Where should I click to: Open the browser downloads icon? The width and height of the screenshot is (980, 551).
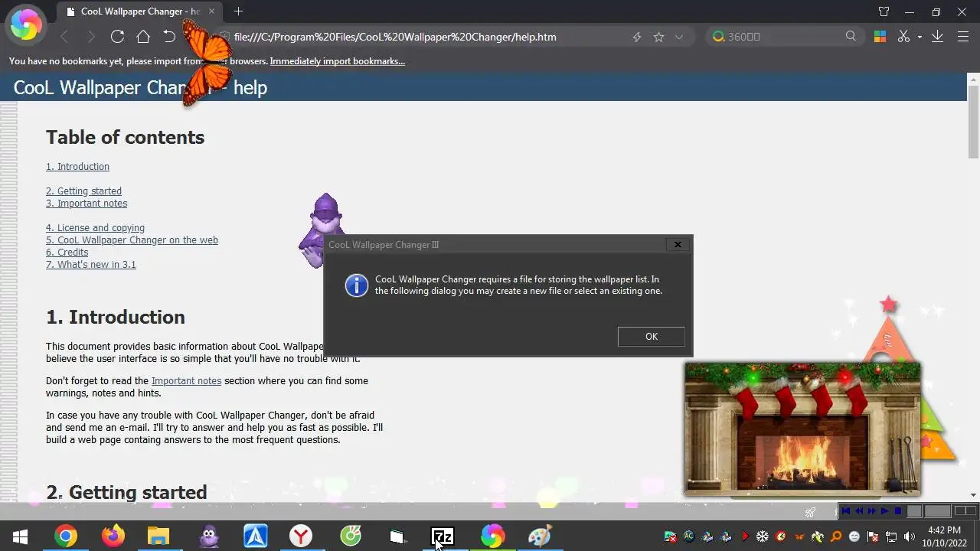click(x=937, y=37)
